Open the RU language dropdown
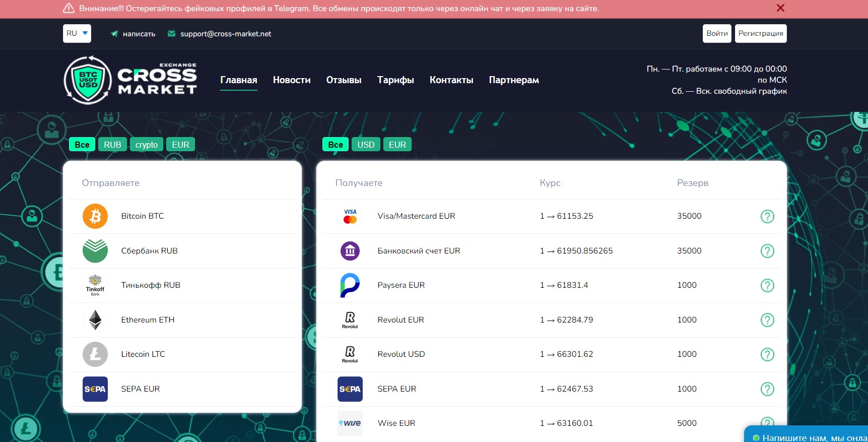This screenshot has width=868, height=442. point(77,33)
